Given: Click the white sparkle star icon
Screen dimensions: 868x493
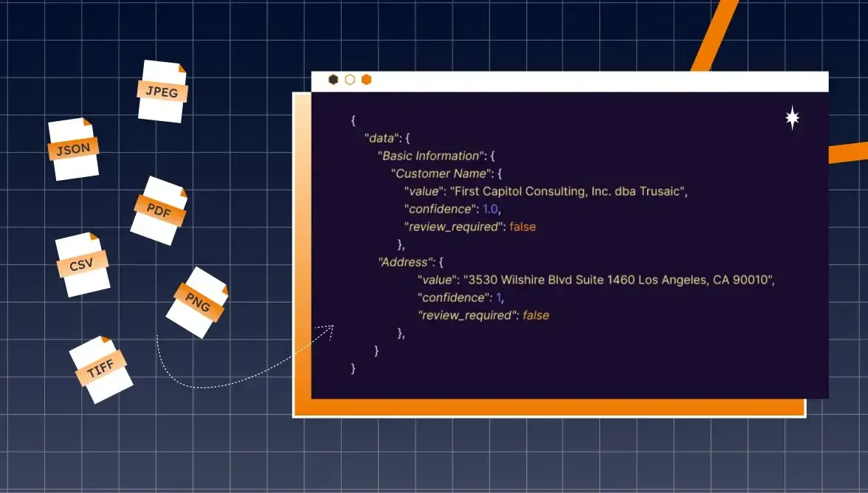Looking at the screenshot, I should [x=792, y=118].
